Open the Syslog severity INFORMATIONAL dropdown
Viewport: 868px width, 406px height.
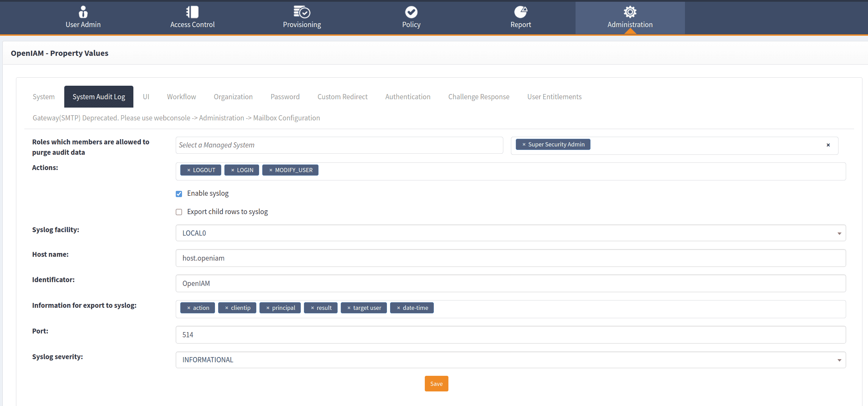(511, 360)
